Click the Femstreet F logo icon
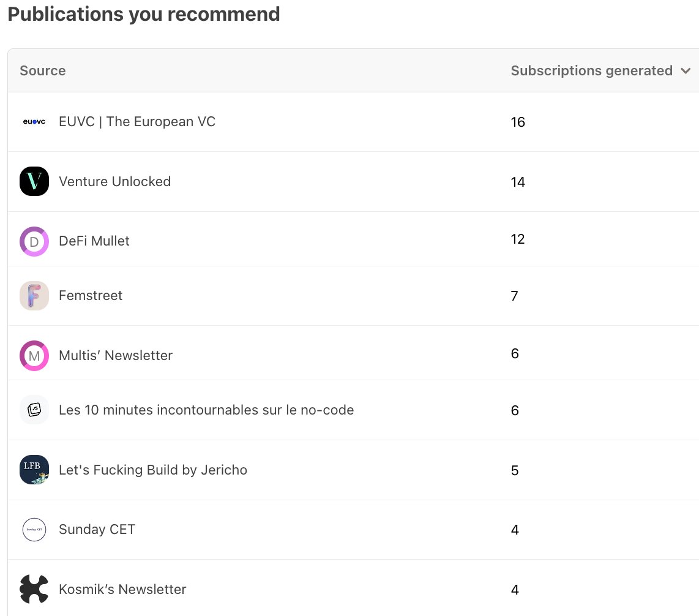This screenshot has height=616, width=699. [x=34, y=296]
